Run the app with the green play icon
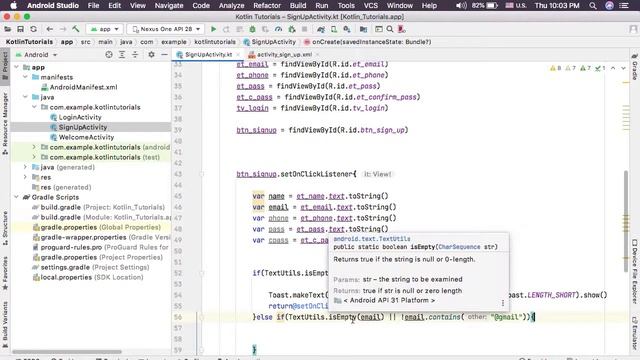640x360 pixels. point(213,29)
